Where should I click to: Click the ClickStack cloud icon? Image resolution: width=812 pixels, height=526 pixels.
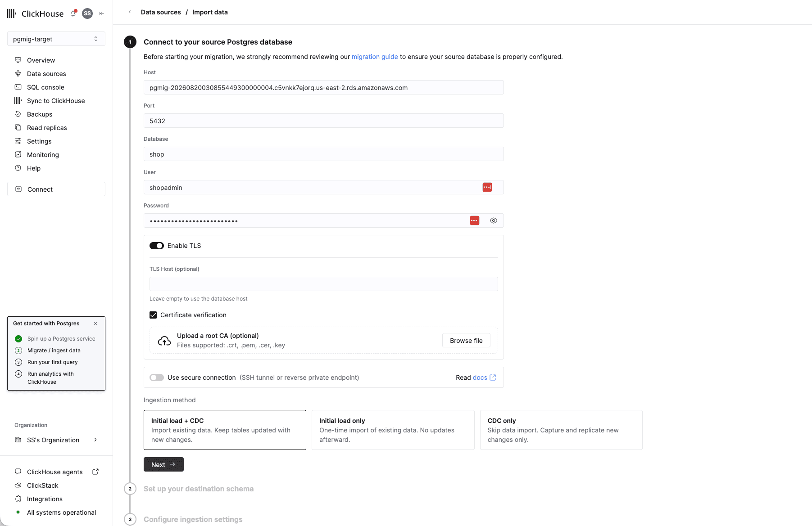click(x=18, y=485)
